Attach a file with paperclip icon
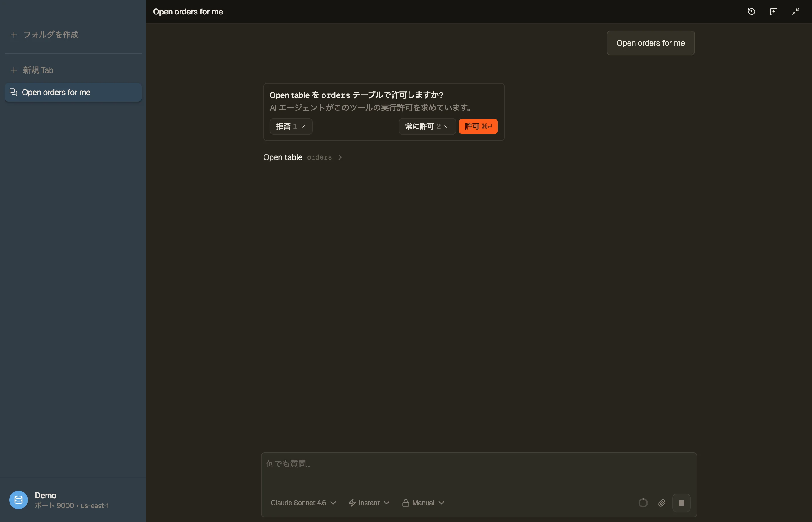The height and width of the screenshot is (522, 812). [x=662, y=503]
